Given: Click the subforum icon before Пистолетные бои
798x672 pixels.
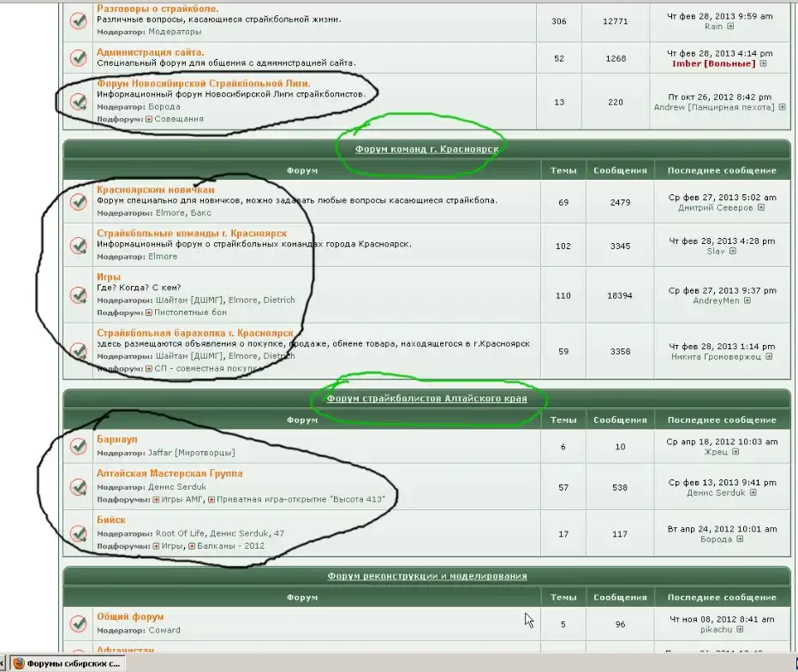Looking at the screenshot, I should 149,312.
